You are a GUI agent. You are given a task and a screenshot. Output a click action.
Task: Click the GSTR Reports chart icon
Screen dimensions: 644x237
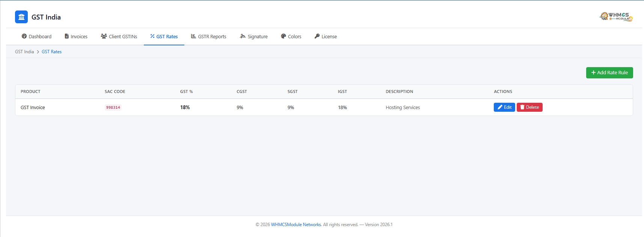[193, 36]
